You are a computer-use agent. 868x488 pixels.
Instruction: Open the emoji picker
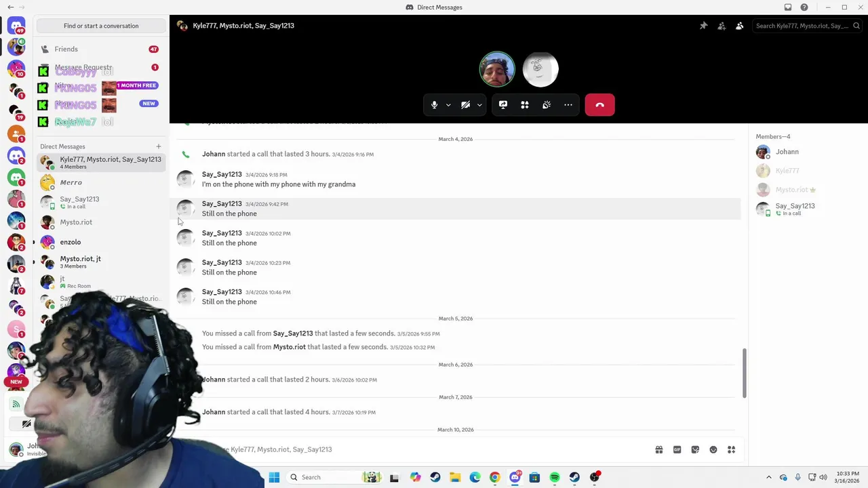(x=713, y=449)
